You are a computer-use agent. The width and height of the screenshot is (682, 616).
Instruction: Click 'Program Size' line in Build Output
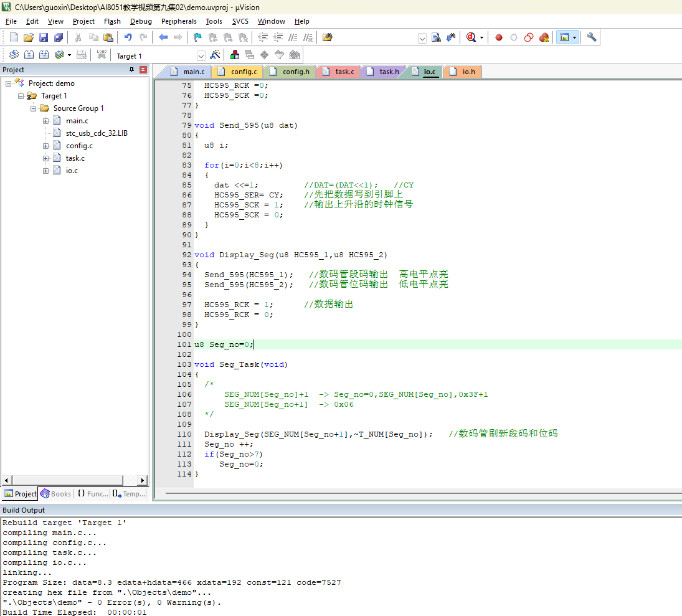pyautogui.click(x=172, y=582)
